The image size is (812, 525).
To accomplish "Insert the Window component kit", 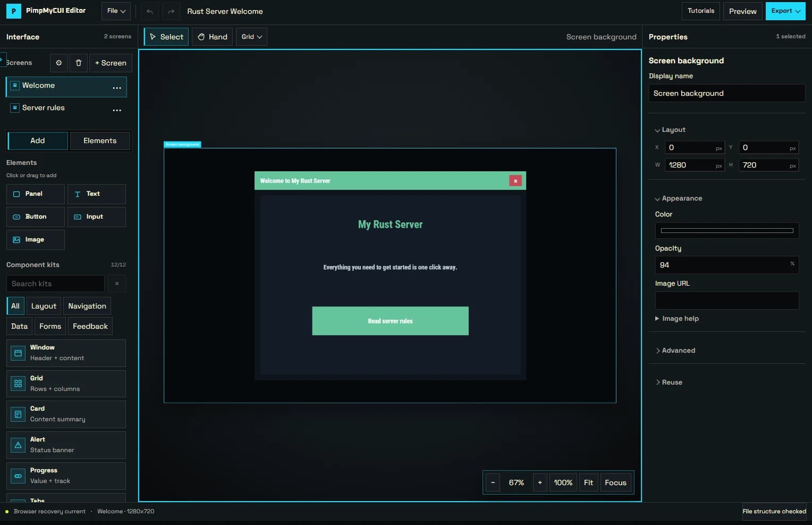I will pyautogui.click(x=66, y=353).
